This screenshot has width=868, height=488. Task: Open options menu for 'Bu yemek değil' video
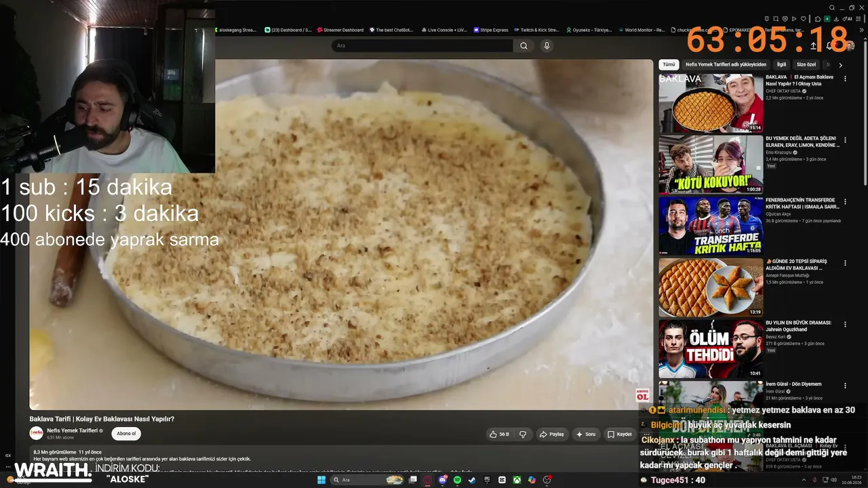click(x=845, y=140)
